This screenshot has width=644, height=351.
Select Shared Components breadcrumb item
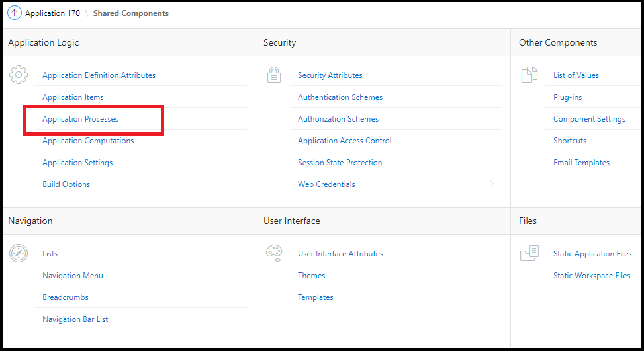(130, 13)
